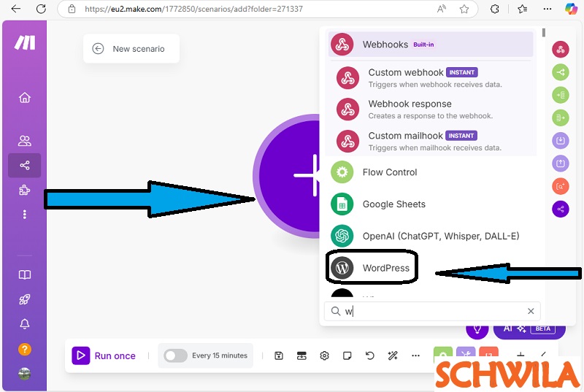Go back using New scenario arrow
The image size is (584, 392).
(x=98, y=49)
